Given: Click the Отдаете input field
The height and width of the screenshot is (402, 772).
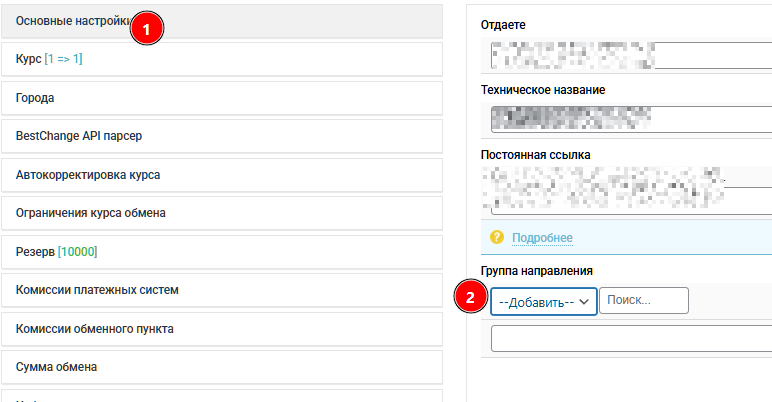Looking at the screenshot, I should [x=630, y=56].
